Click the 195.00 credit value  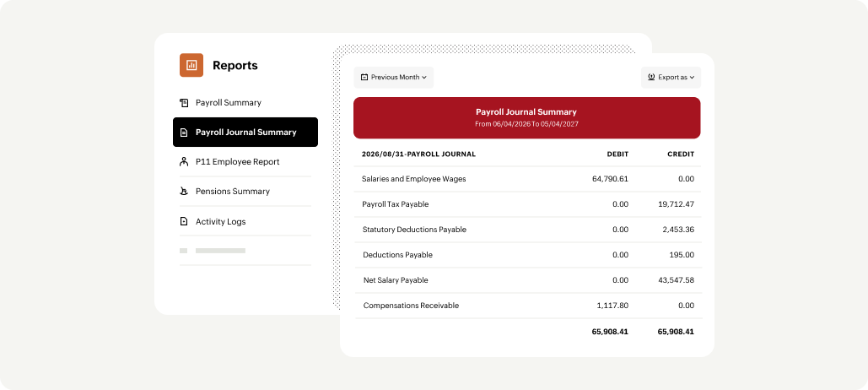pos(683,255)
